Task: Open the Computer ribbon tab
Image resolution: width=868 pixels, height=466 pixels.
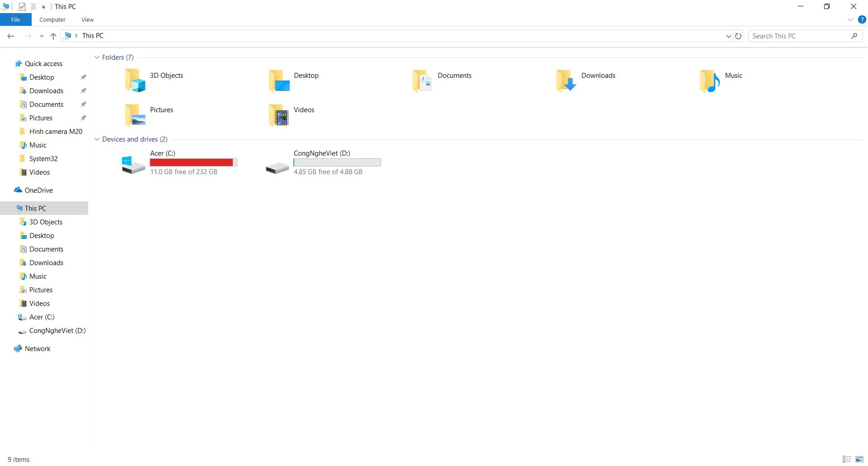Action: point(52,19)
